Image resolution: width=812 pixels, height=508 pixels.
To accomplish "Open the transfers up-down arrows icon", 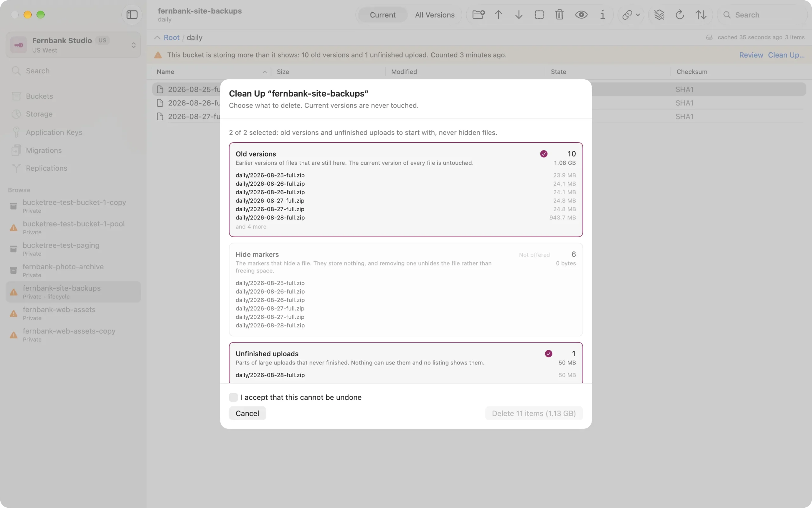I will point(701,15).
